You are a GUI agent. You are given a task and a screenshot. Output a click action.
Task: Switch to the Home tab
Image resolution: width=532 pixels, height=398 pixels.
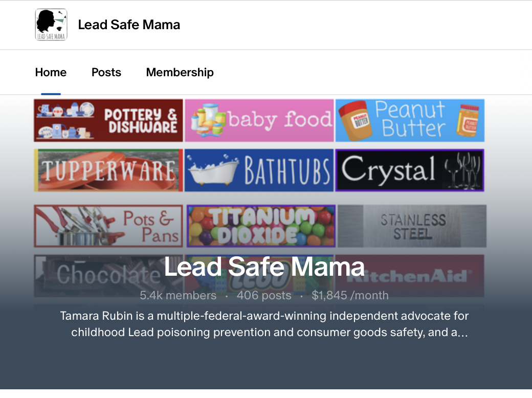click(51, 72)
